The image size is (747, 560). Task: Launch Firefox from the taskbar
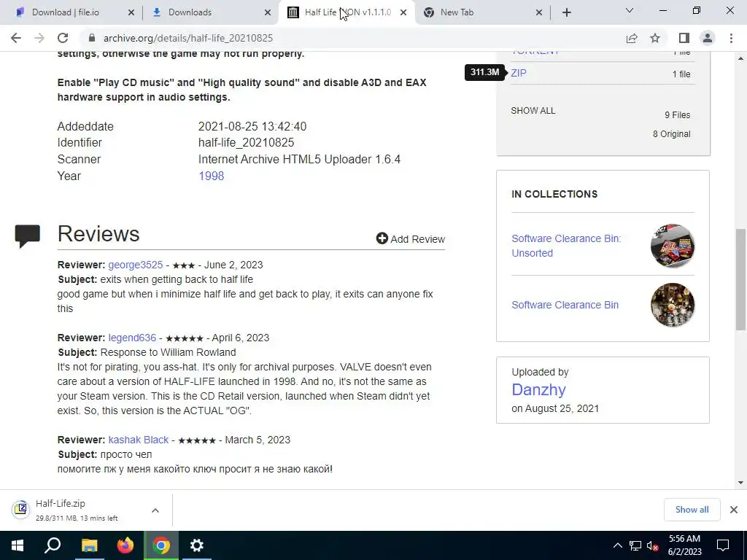[125, 545]
